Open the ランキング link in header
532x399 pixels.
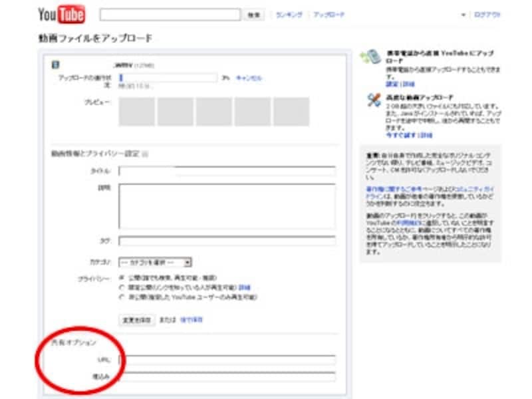click(x=289, y=15)
